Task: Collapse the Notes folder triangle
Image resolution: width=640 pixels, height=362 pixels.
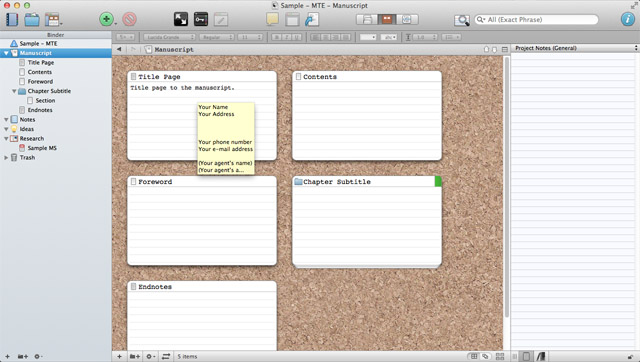Action: click(6, 120)
